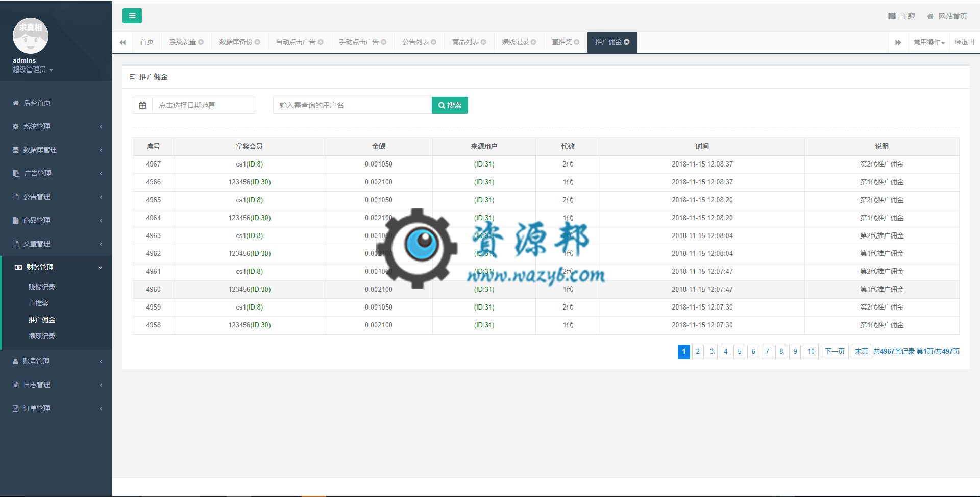Go to 网站首页 link
980x497 pixels.
(947, 16)
